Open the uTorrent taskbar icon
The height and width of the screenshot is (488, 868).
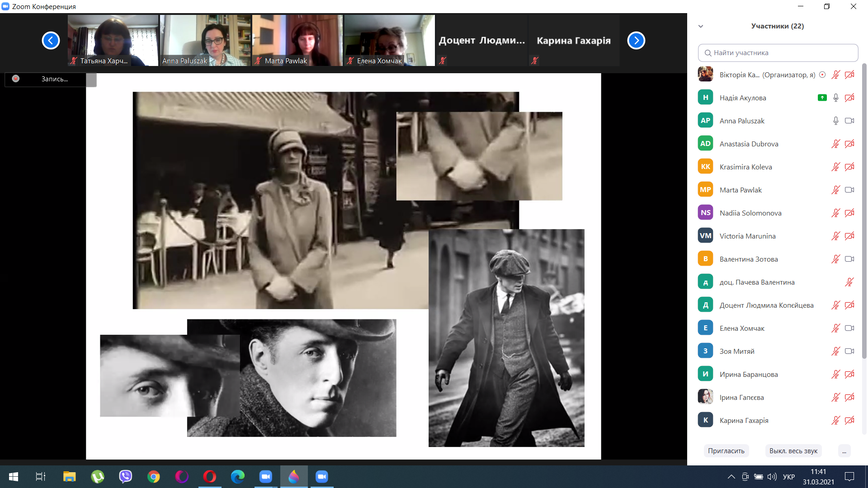(x=97, y=477)
